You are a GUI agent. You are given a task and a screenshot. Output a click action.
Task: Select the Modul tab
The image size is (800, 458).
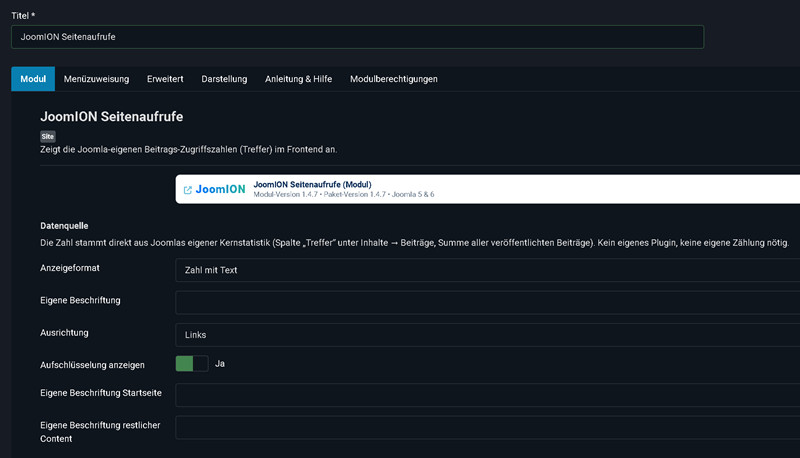33,79
